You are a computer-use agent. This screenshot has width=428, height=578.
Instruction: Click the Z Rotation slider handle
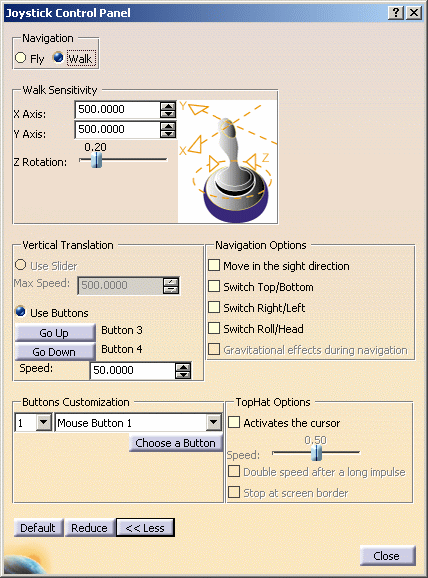point(97,160)
